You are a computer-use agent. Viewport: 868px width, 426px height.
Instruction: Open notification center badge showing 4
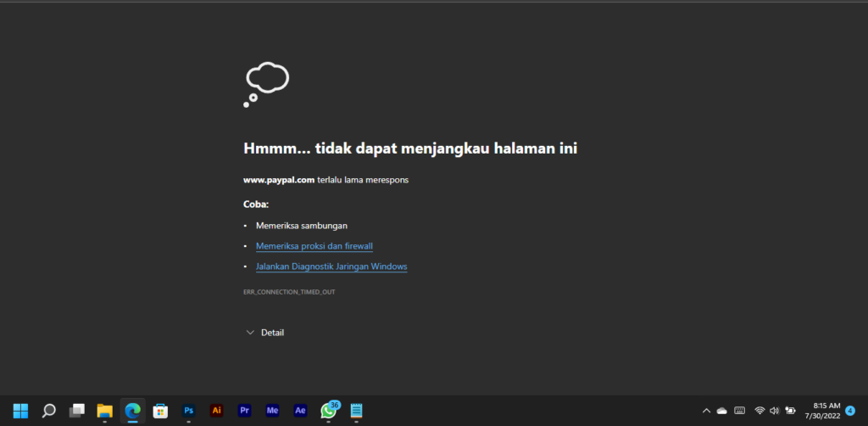coord(850,411)
